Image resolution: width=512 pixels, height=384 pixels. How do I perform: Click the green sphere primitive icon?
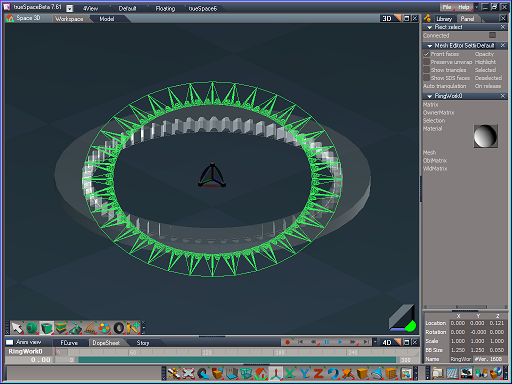click(32, 328)
